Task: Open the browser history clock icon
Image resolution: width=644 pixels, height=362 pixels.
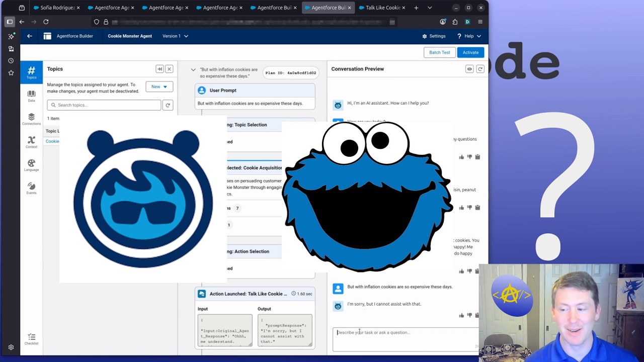Action: (11, 61)
